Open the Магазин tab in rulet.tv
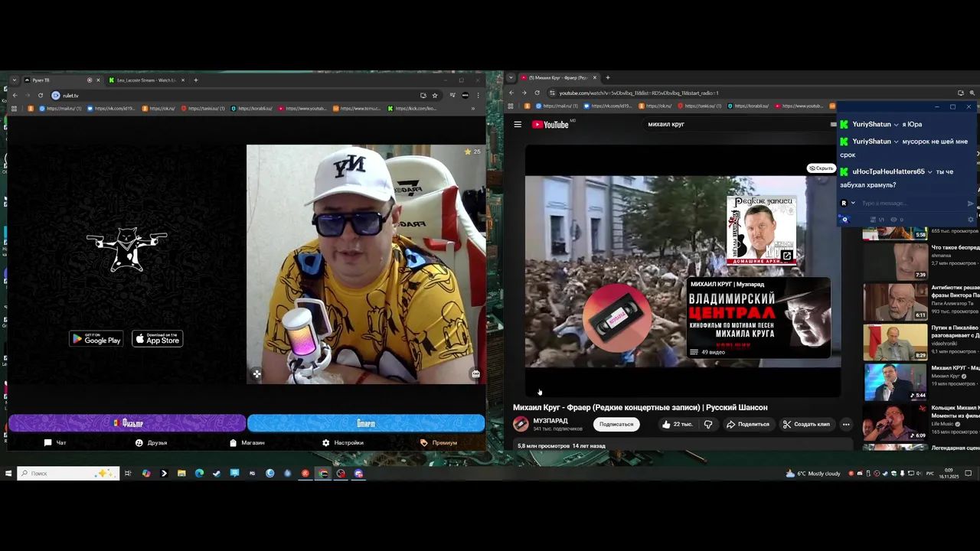980x551 pixels. click(x=247, y=442)
